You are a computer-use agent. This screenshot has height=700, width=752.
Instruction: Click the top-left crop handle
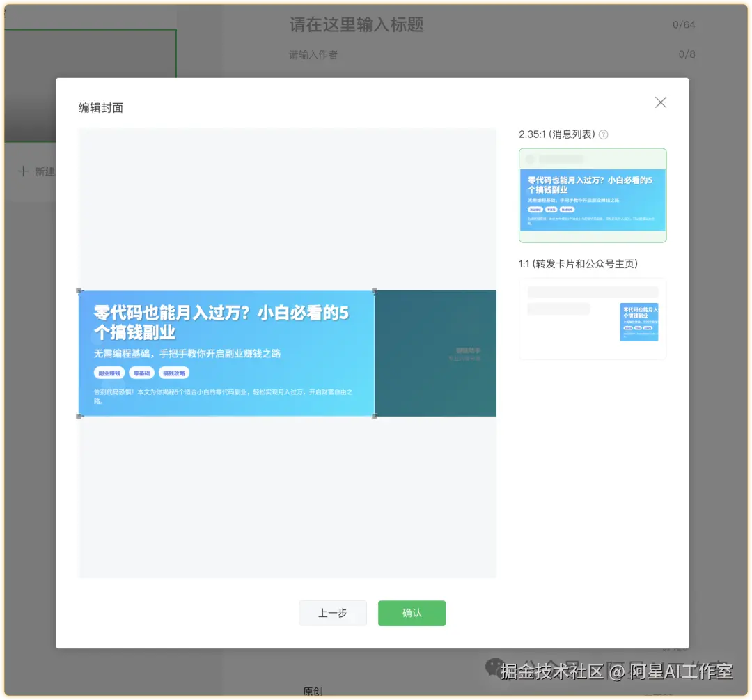(x=79, y=290)
